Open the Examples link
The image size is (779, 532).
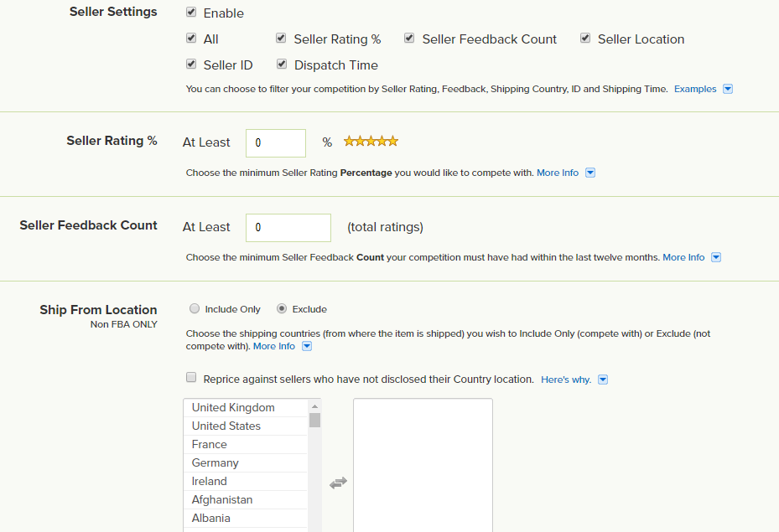695,89
